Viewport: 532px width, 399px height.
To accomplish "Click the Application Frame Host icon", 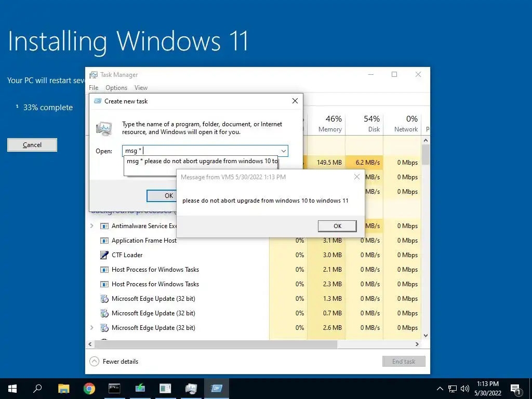I will coord(104,241).
